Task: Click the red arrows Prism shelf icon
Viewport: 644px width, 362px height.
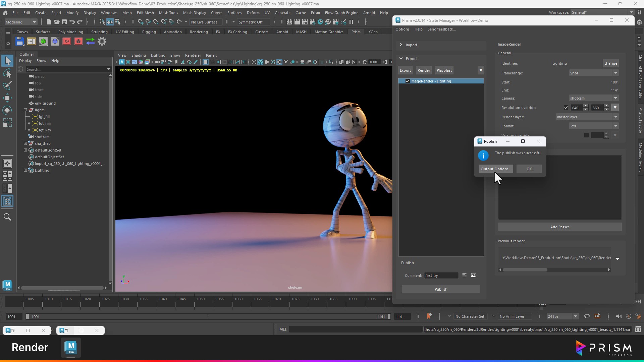Action: click(67, 41)
